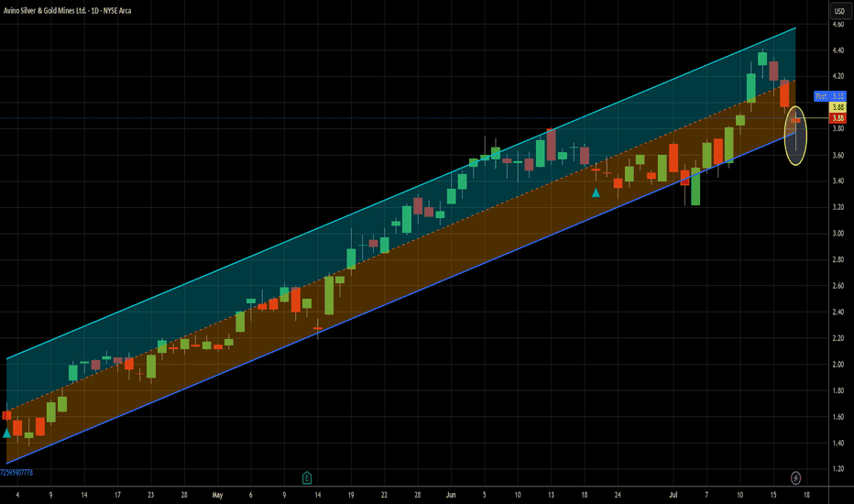This screenshot has width=854, height=504.
Task: Click the yellow 3.88 price label
Action: [838, 107]
